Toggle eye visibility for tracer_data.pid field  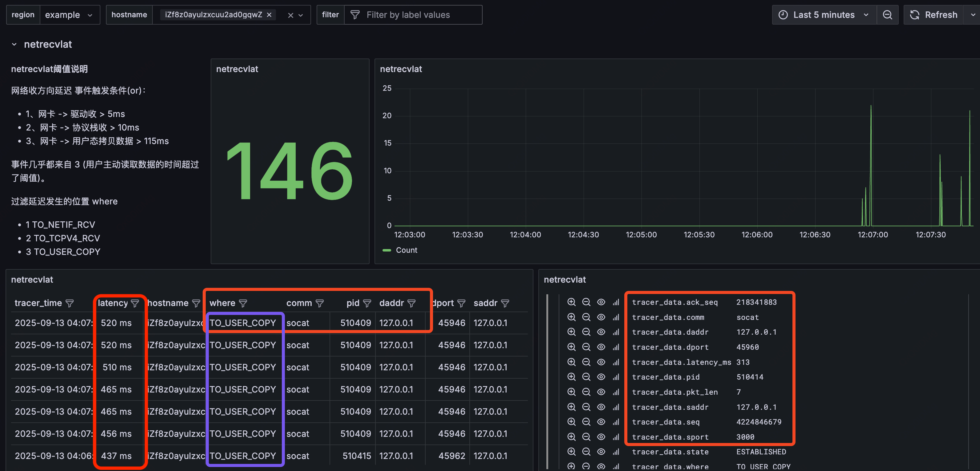point(601,377)
